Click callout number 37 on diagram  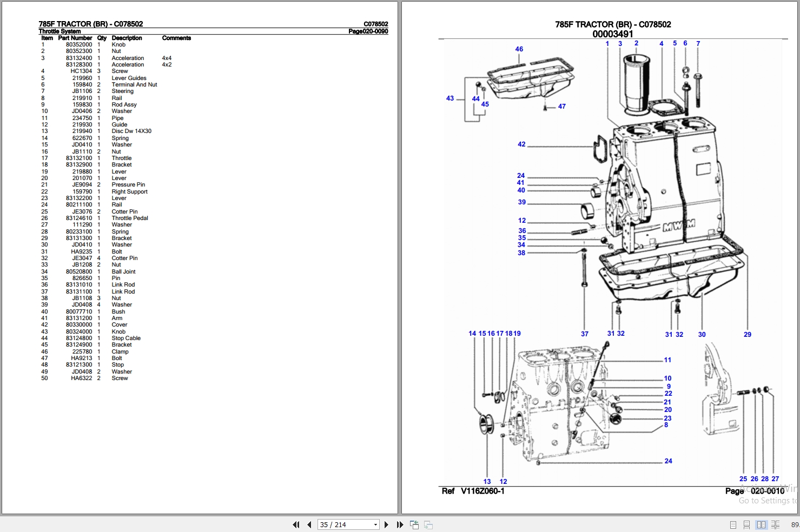585,334
